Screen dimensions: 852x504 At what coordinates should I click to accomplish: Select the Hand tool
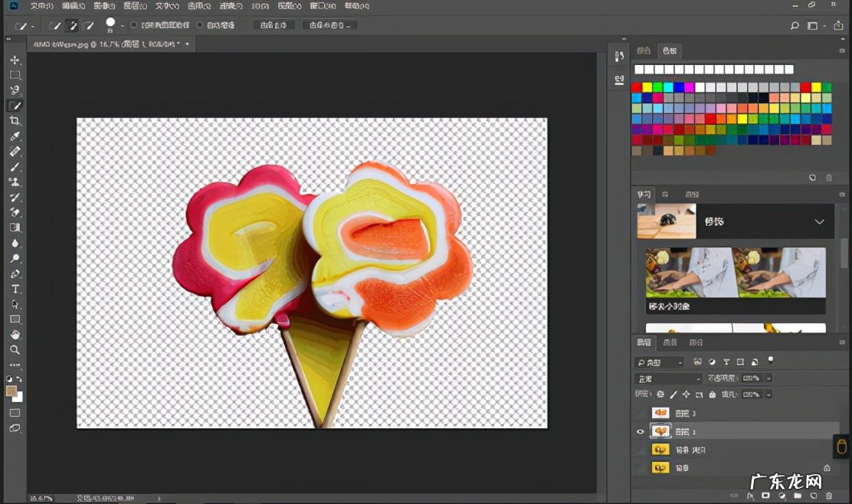pyautogui.click(x=15, y=335)
